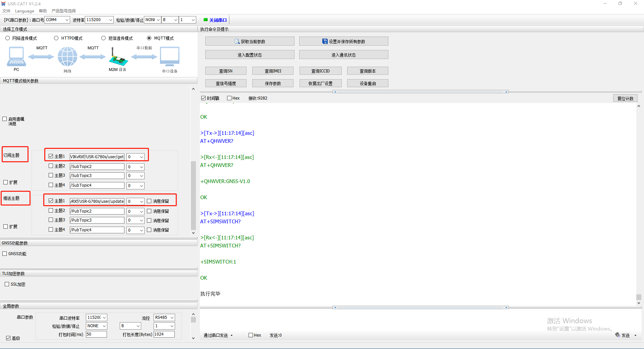The width and height of the screenshot is (644, 349).
Task: Uncheck the 时间戳 checkbox
Action: [203, 98]
